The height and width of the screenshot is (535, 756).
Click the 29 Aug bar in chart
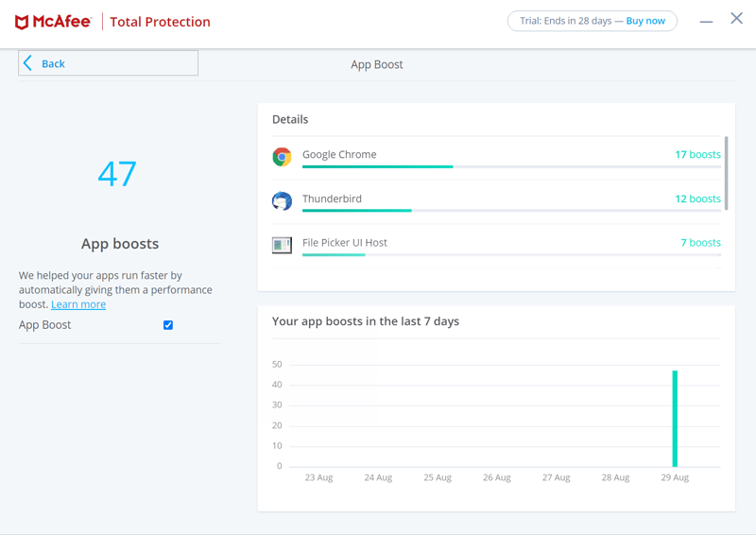pyautogui.click(x=675, y=418)
